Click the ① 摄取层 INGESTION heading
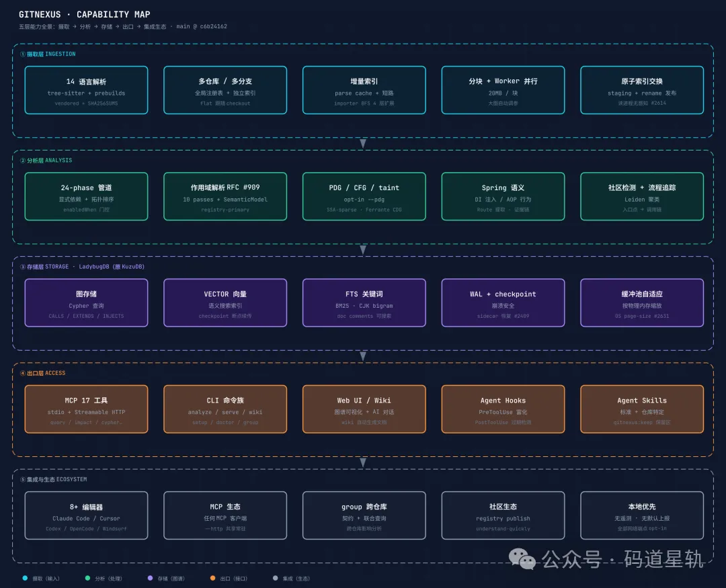 pyautogui.click(x=48, y=54)
